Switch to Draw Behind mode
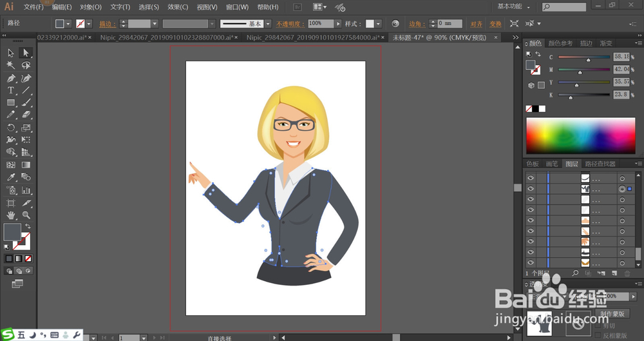Screen dimensions: 644x341 coord(19,271)
